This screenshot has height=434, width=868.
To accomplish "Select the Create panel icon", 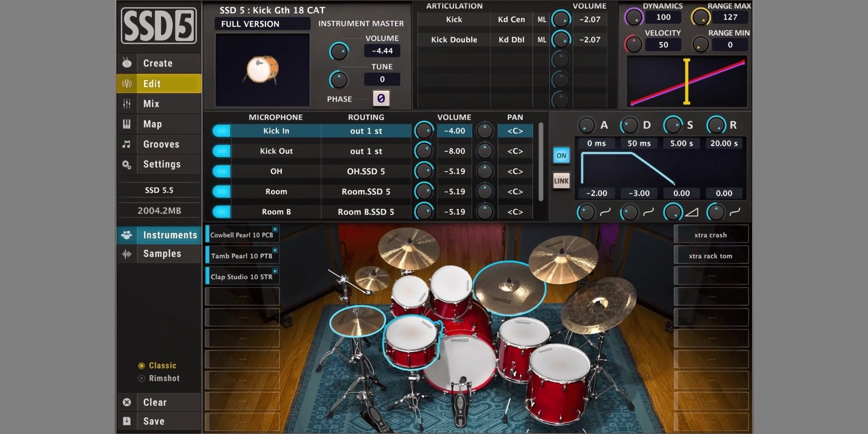I will 127,63.
